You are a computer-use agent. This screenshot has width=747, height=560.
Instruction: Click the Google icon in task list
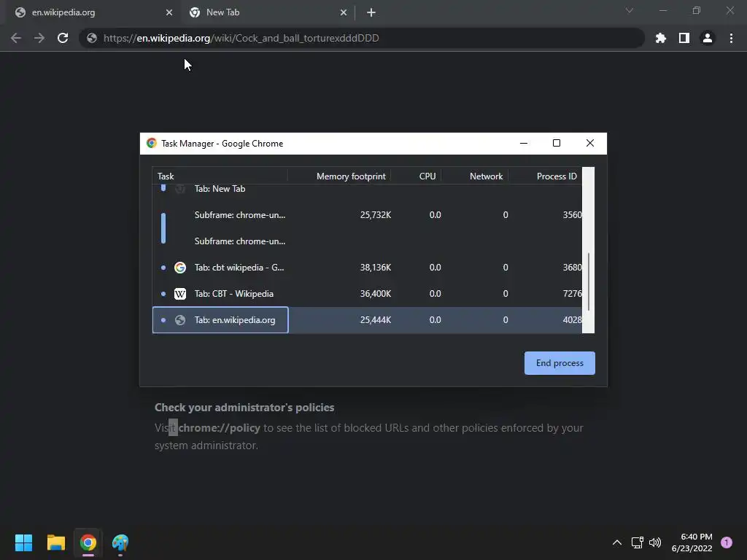point(180,267)
